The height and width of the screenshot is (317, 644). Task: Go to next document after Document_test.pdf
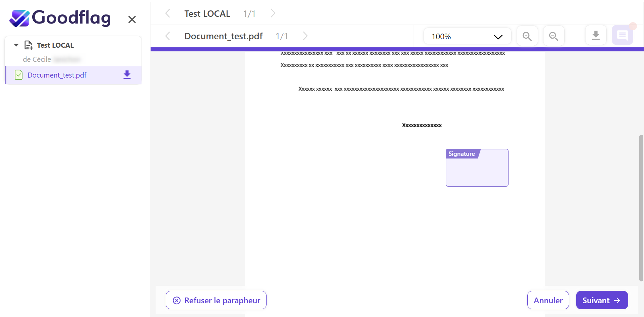[x=305, y=36]
